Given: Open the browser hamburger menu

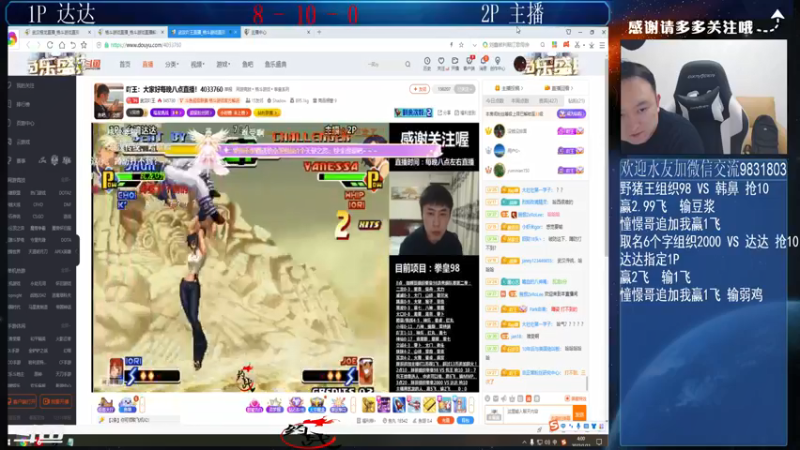Looking at the screenshot, I should tap(602, 45).
